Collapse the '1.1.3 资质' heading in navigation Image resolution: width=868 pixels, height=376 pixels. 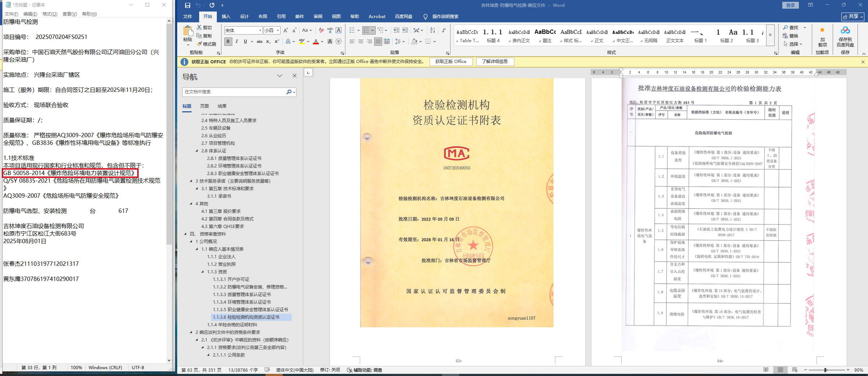tap(202, 272)
